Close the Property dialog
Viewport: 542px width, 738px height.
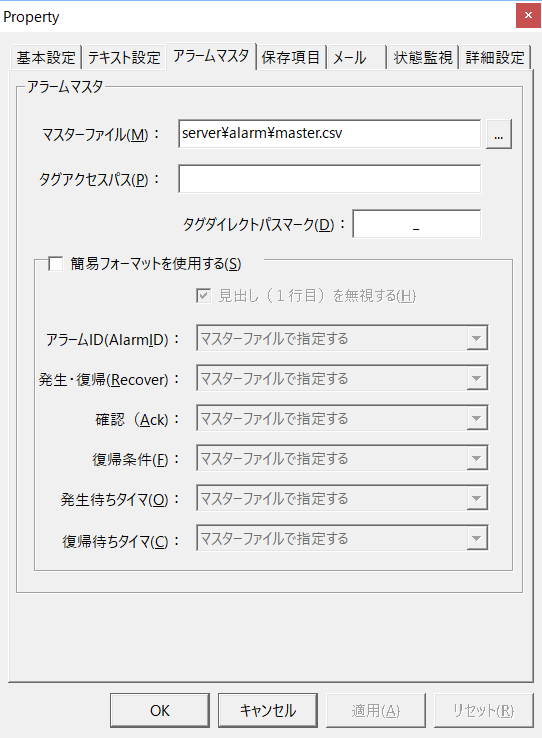pyautogui.click(x=528, y=16)
